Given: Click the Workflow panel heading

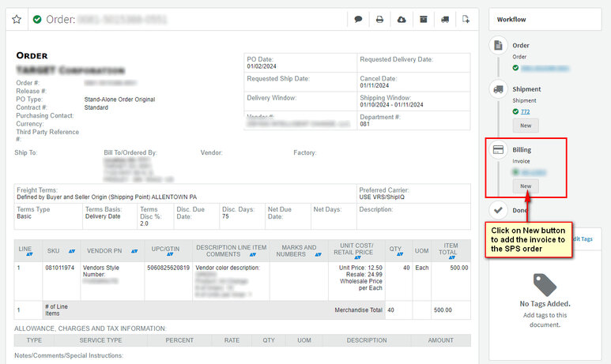Looking at the screenshot, I should [x=511, y=20].
